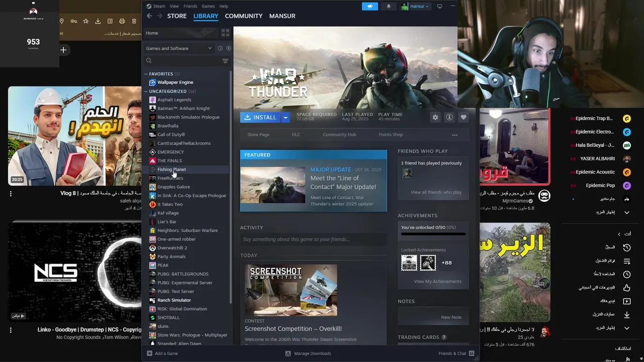The image size is (644, 362).
Task: Go forward with the Steam forward arrow
Action: (x=159, y=16)
